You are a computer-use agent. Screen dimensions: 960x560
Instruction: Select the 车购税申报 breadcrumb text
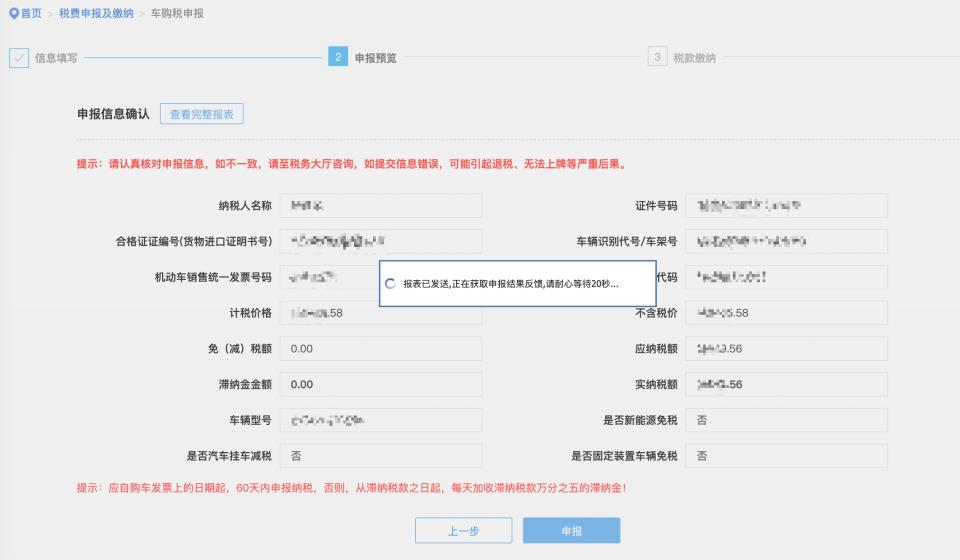coord(177,13)
